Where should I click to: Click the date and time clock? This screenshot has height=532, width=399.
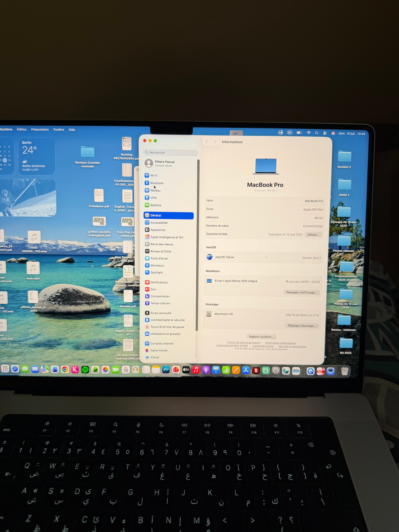[352, 133]
